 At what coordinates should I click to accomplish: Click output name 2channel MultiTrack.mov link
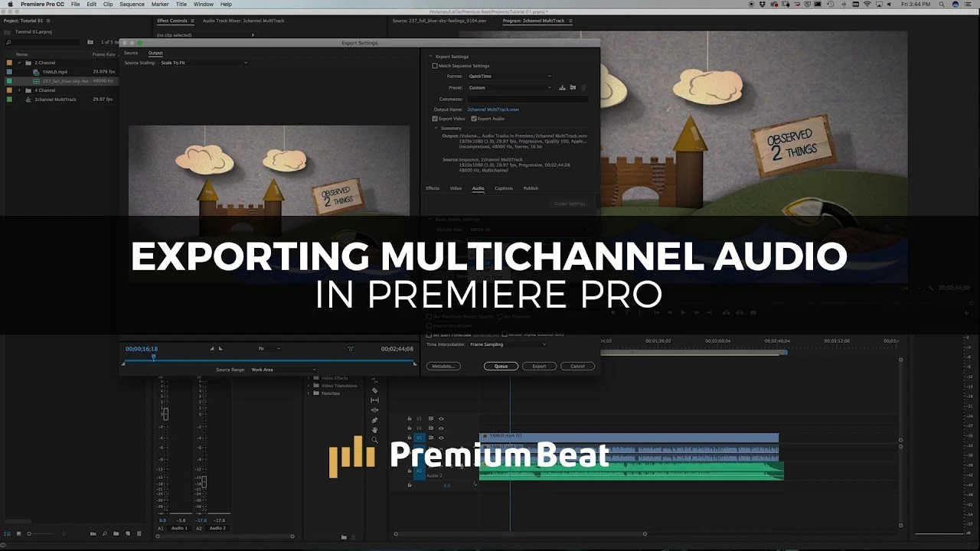pos(493,109)
